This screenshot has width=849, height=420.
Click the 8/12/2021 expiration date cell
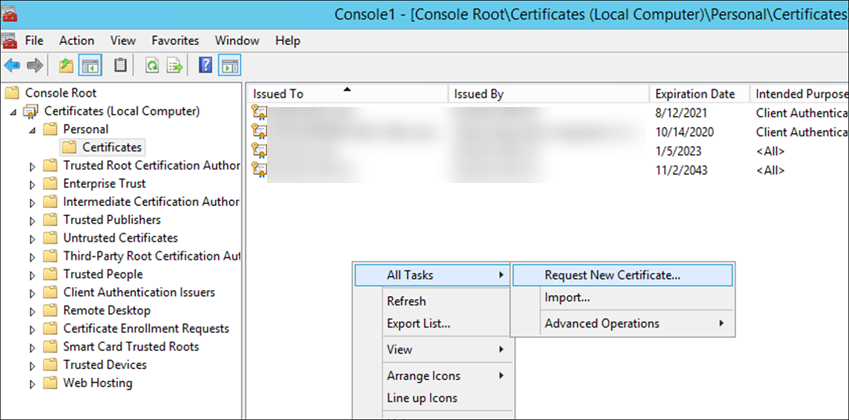click(681, 114)
